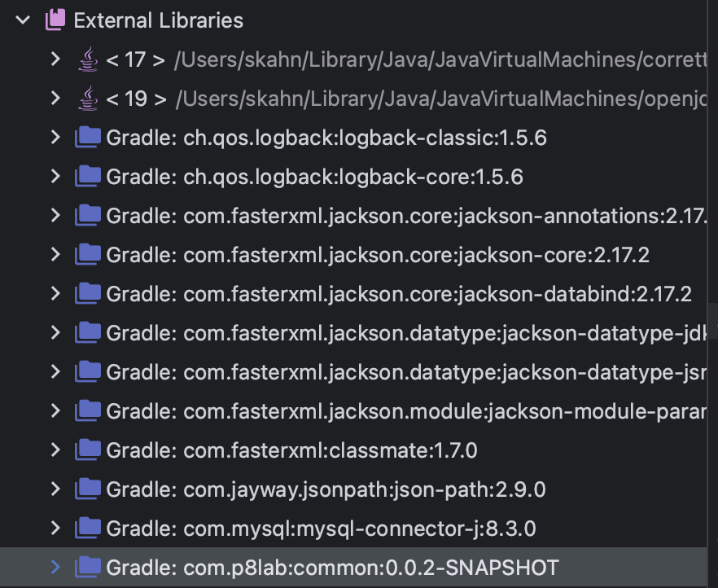The image size is (718, 588).
Task: Expand logback-classic:1.5.6 library
Action: pyautogui.click(x=55, y=138)
